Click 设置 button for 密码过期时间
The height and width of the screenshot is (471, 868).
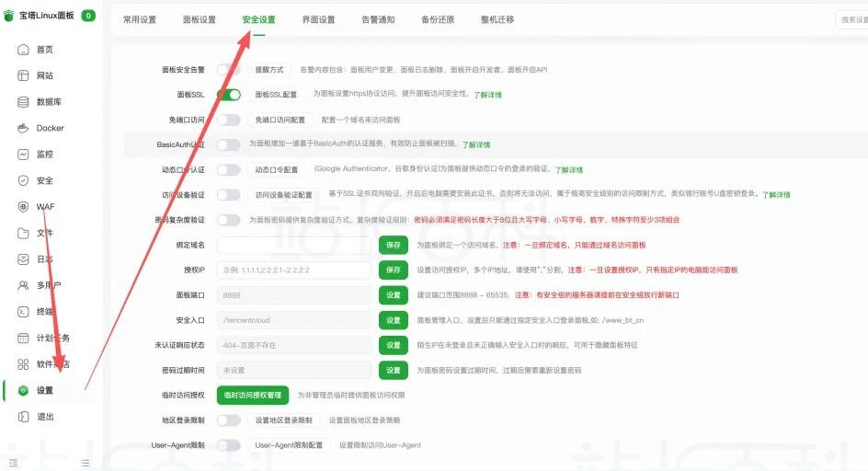[x=394, y=370]
